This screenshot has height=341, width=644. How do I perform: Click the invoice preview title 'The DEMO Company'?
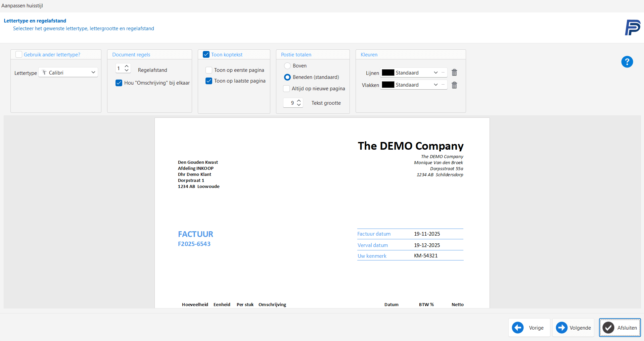pos(411,146)
